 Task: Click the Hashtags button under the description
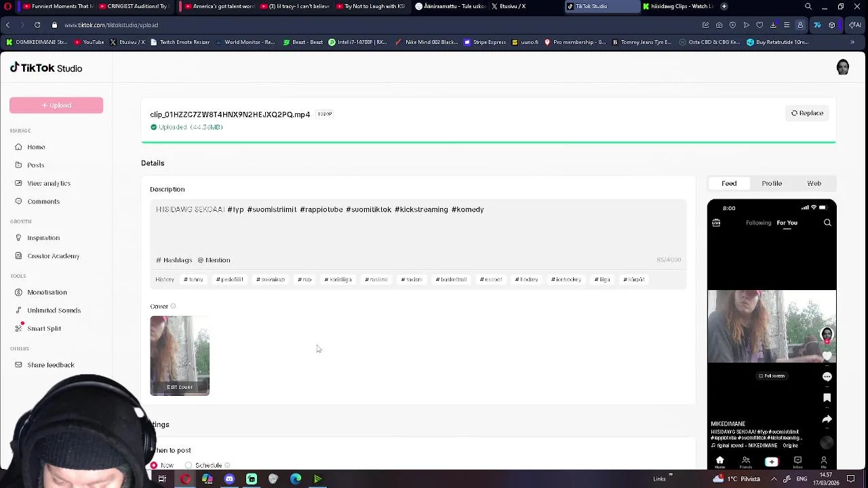(x=174, y=260)
